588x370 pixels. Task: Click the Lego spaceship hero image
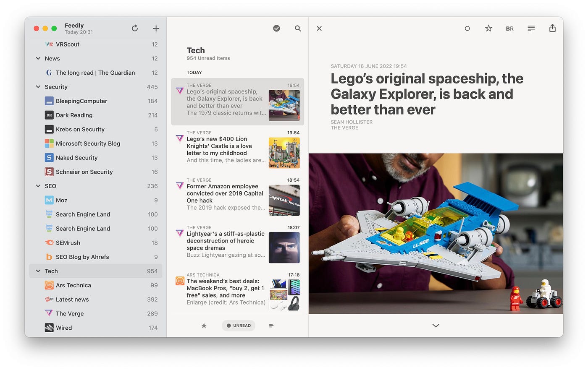[x=436, y=234]
